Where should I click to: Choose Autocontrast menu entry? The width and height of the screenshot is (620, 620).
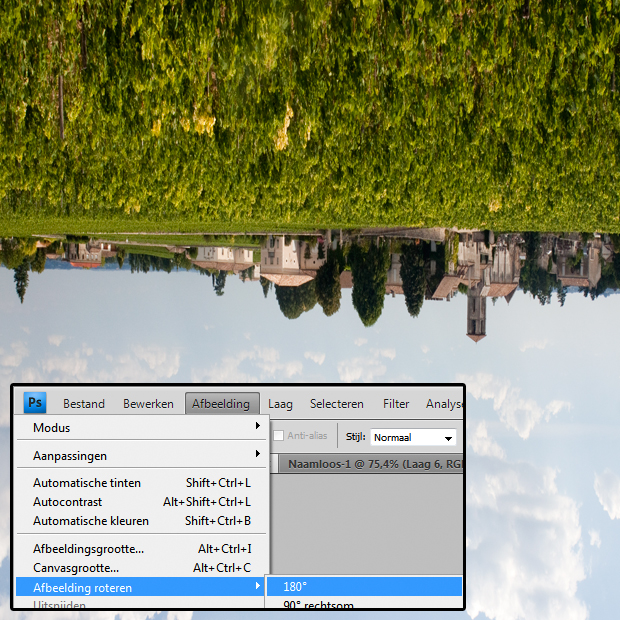pyautogui.click(x=143, y=502)
